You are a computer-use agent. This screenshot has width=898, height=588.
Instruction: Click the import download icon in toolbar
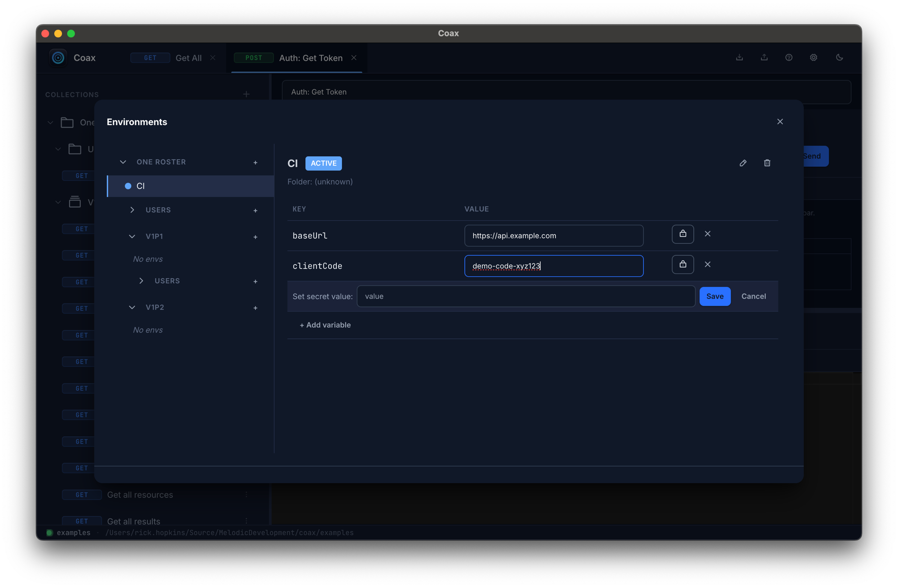739,57
